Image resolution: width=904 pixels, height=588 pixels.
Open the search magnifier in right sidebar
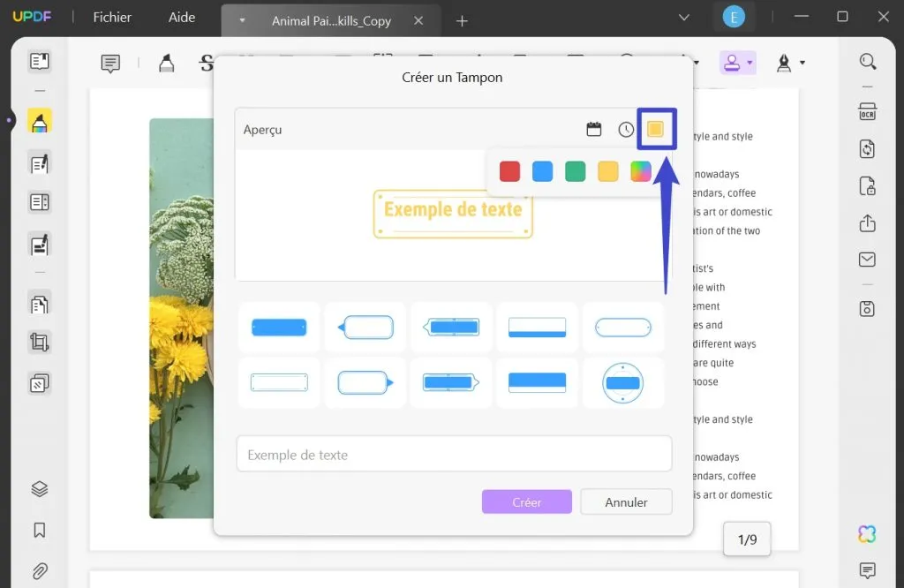pos(868,61)
